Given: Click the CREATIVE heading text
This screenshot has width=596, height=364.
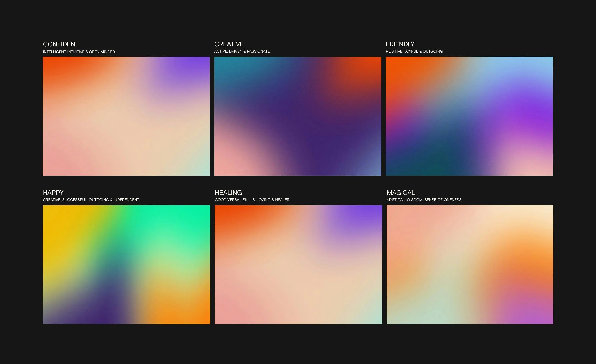Looking at the screenshot, I should [x=229, y=44].
